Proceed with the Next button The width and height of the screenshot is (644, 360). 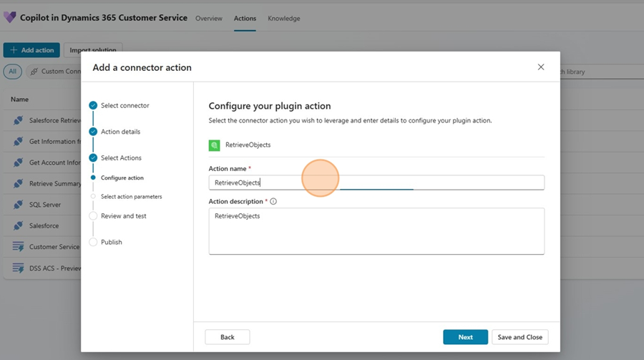(465, 337)
